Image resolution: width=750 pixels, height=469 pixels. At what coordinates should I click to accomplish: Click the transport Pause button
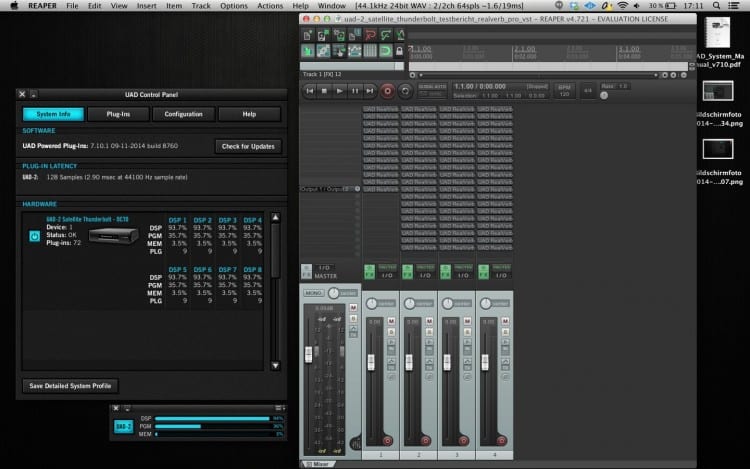coord(355,91)
